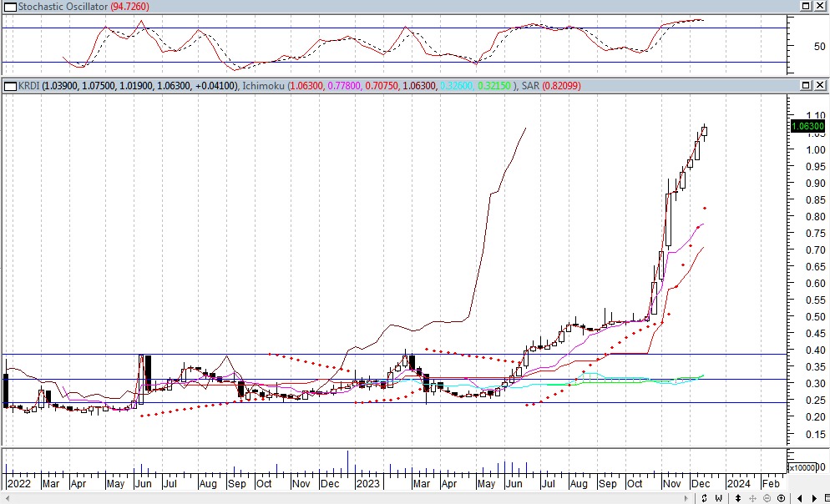Click Stochastic Oscillator pane icon box
This screenshot has height=504, width=830.
coord(7,6)
